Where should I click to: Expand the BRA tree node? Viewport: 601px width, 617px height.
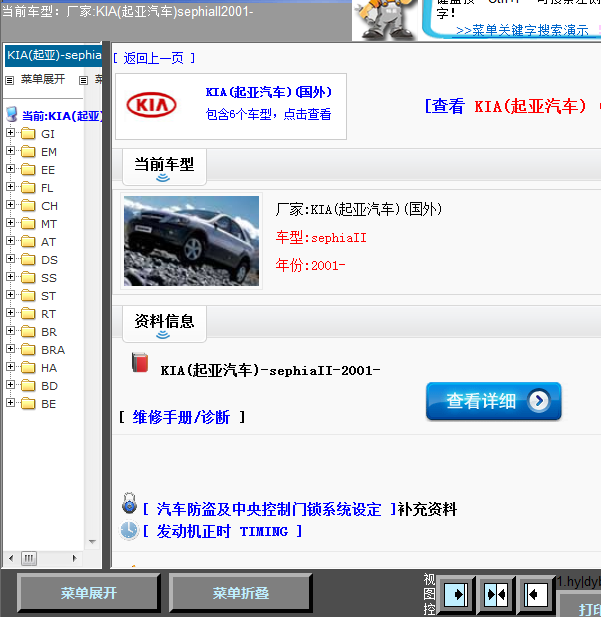(x=11, y=349)
